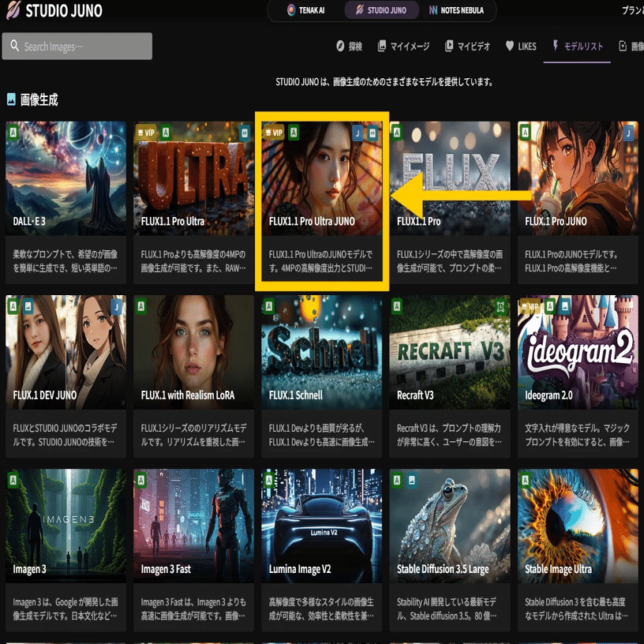Open the FLUX1.1 Pro model card

(450, 203)
